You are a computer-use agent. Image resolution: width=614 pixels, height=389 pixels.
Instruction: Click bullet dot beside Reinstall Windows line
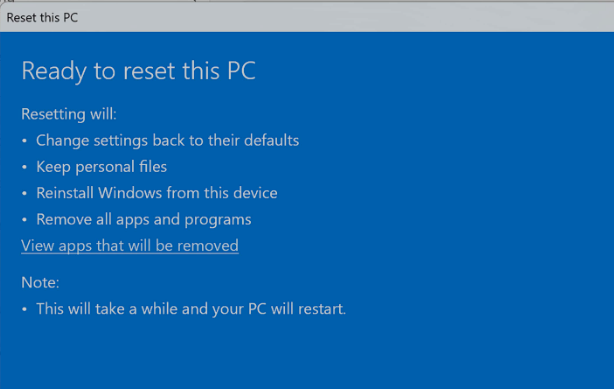click(24, 193)
